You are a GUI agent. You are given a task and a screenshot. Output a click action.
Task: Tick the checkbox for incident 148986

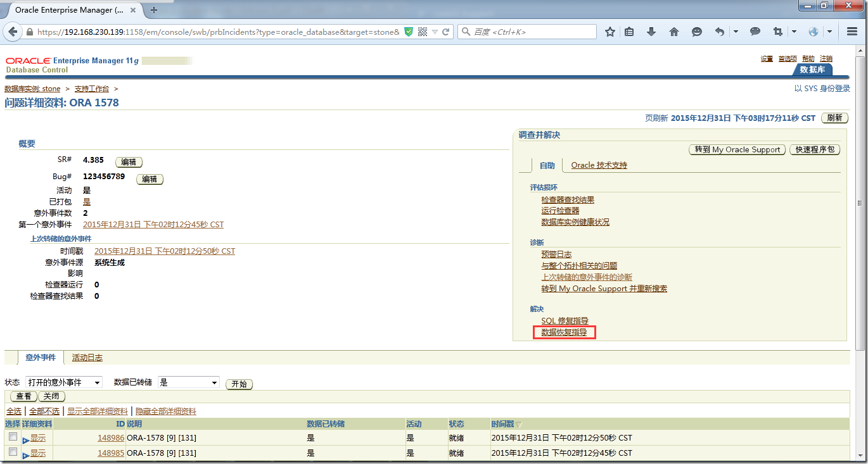pyautogui.click(x=13, y=437)
